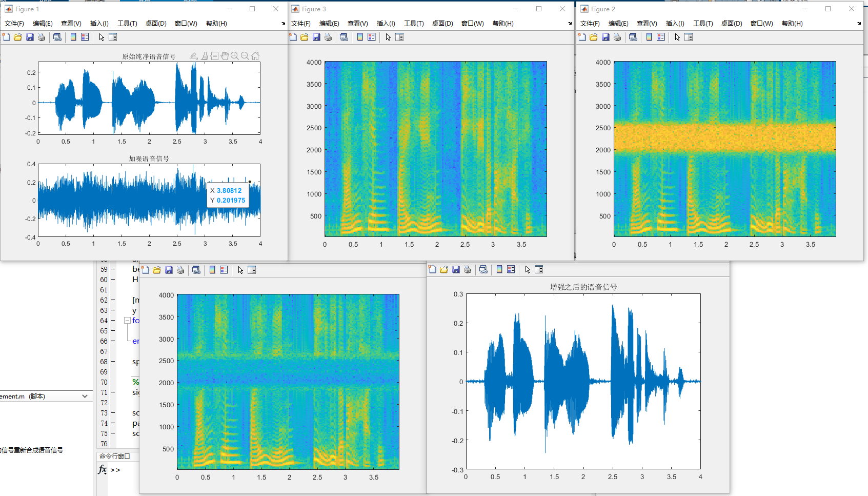Insert colorbar in Figure 3
This screenshot has height=496, width=868.
point(360,37)
